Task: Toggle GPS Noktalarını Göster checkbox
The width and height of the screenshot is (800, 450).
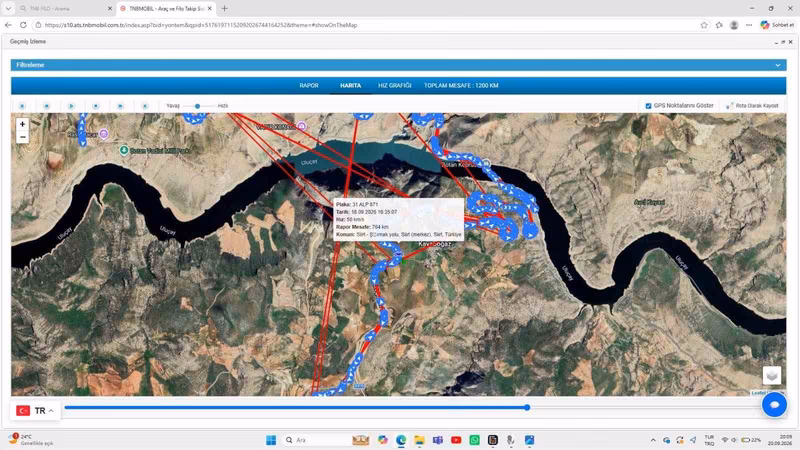Action: point(648,106)
